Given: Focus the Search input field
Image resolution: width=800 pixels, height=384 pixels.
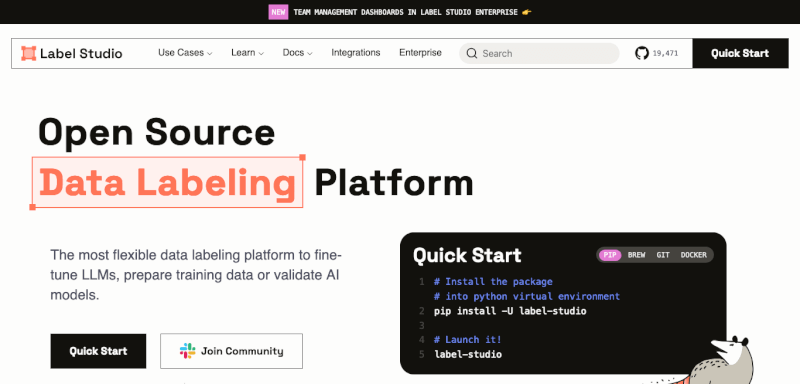Looking at the screenshot, I should (x=539, y=54).
